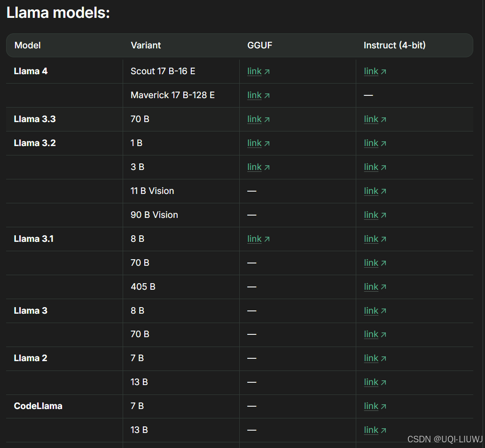Open Instruct 4-bit link for Scout 17 B-16 E
The image size is (485, 448).
click(375, 71)
